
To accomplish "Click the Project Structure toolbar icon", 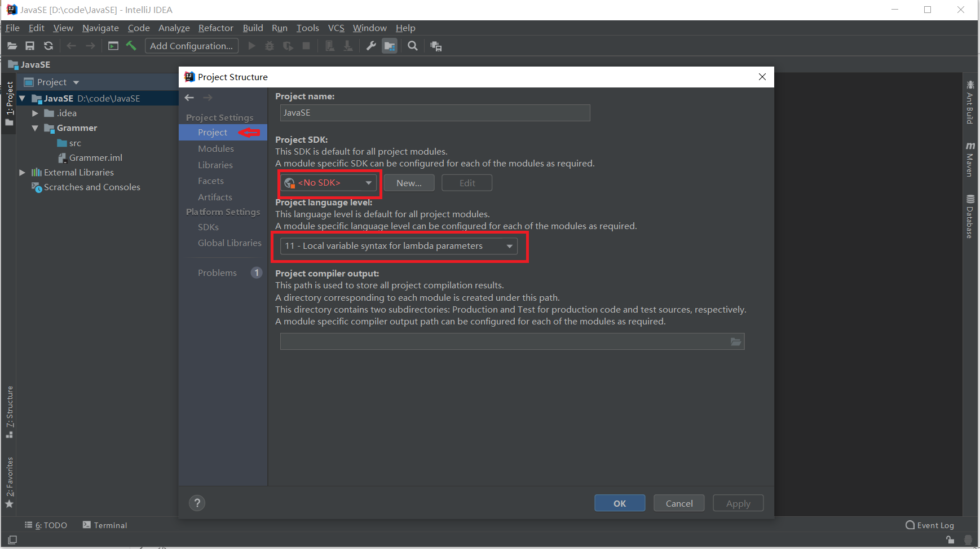I will pos(390,46).
